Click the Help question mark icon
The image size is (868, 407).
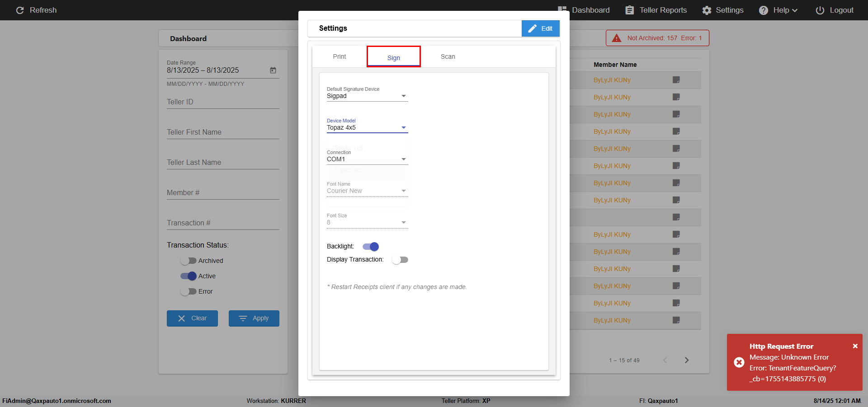[x=764, y=10]
